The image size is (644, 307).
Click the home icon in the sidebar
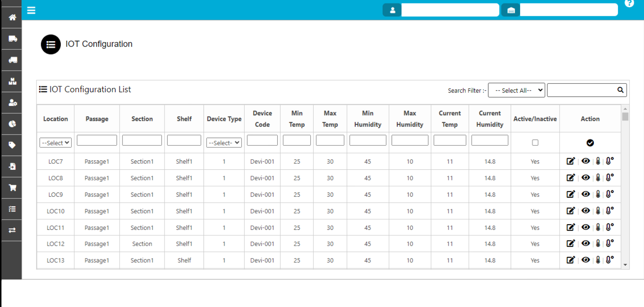point(12,18)
